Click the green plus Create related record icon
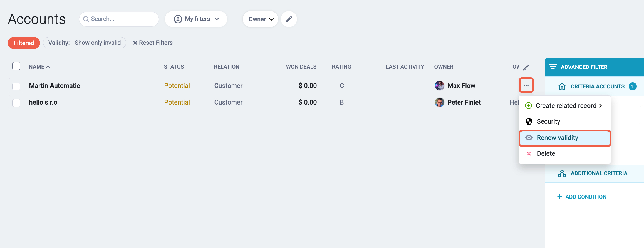644x248 pixels. click(529, 106)
